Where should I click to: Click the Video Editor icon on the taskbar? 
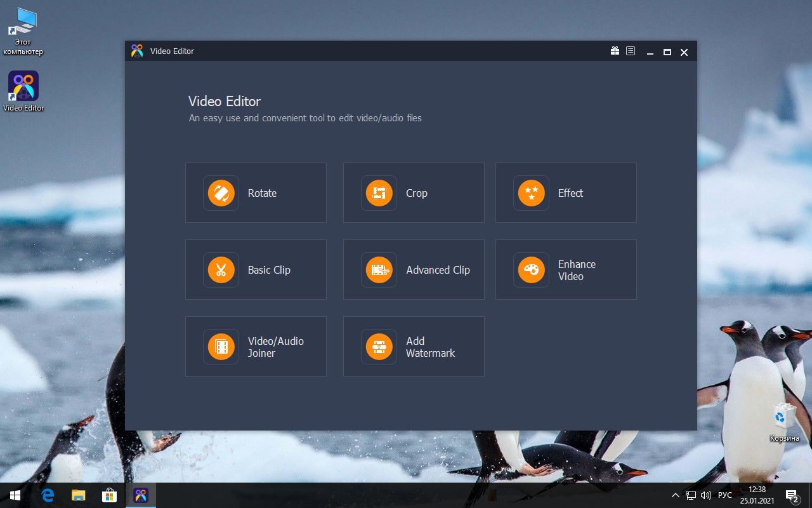click(140, 495)
